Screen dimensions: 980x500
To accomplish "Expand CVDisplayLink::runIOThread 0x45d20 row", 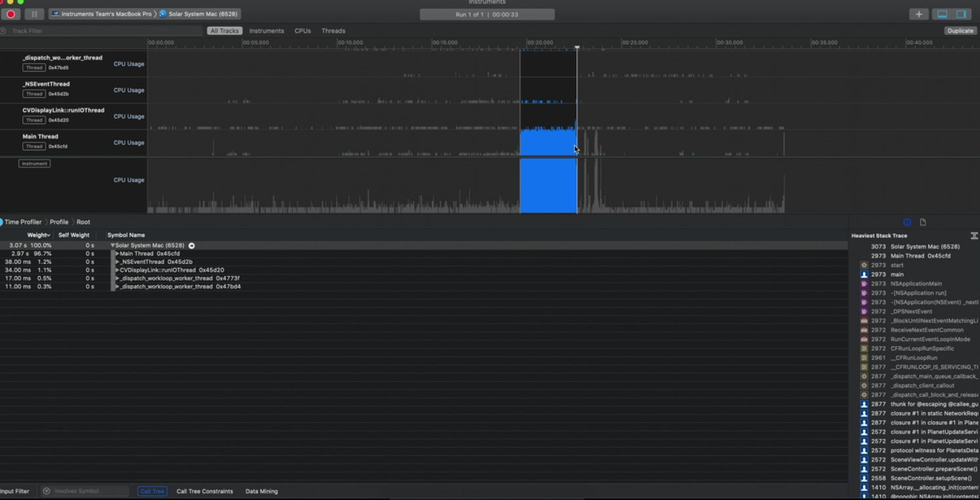I will point(117,270).
